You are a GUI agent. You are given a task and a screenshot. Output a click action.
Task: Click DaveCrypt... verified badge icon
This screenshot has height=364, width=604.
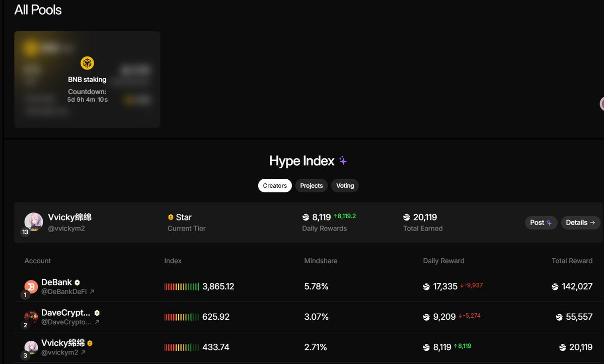(x=97, y=313)
